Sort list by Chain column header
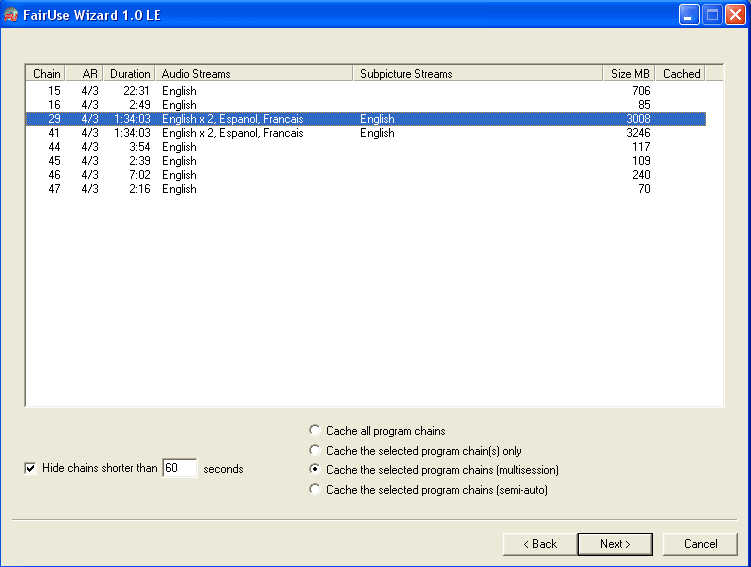This screenshot has width=751, height=567. pos(46,73)
